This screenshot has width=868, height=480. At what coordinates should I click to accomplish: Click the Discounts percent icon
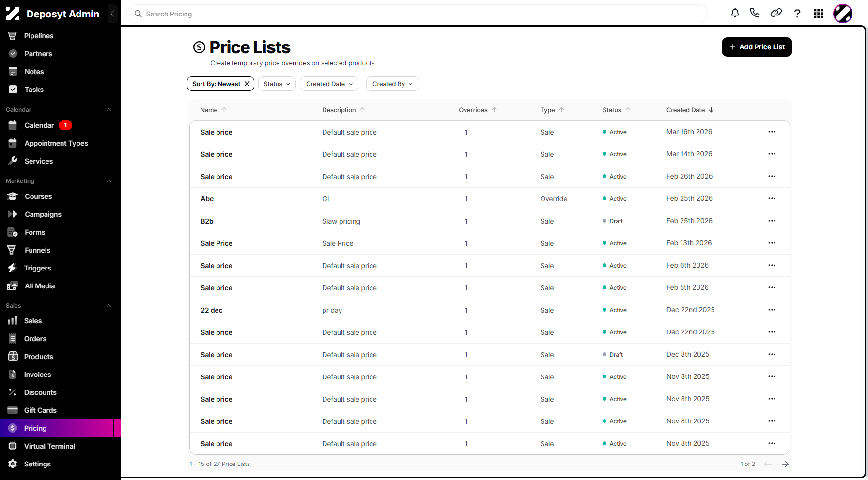coord(13,392)
